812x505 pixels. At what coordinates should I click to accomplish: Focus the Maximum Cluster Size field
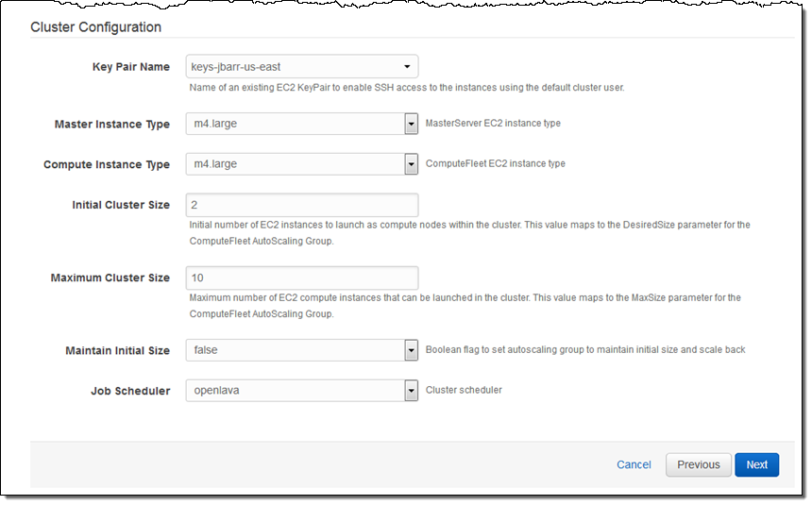tap(301, 278)
